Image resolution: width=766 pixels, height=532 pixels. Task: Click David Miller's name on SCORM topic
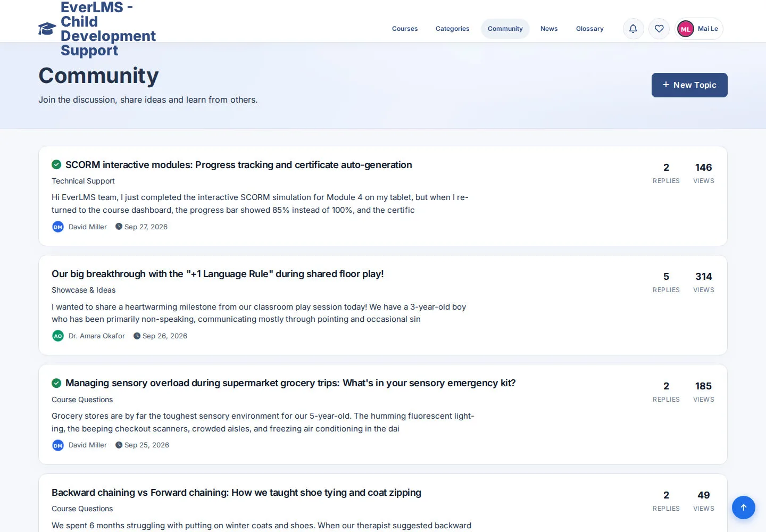pos(88,227)
